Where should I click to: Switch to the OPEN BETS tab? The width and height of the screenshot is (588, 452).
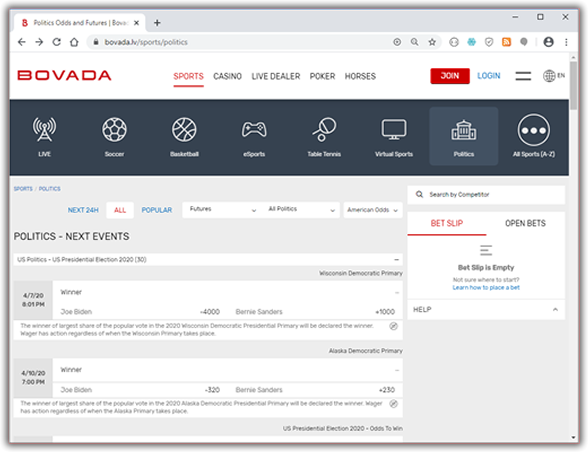point(525,224)
